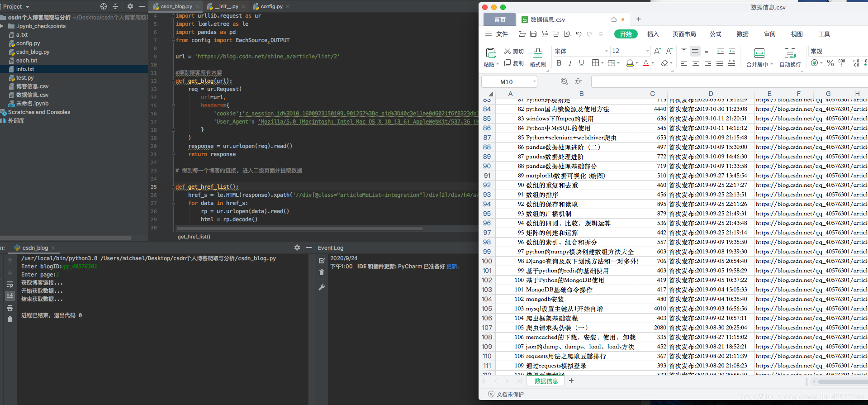Image resolution: width=868 pixels, height=405 pixels.
Task: Click the magnifier icon beside fx
Action: click(564, 81)
